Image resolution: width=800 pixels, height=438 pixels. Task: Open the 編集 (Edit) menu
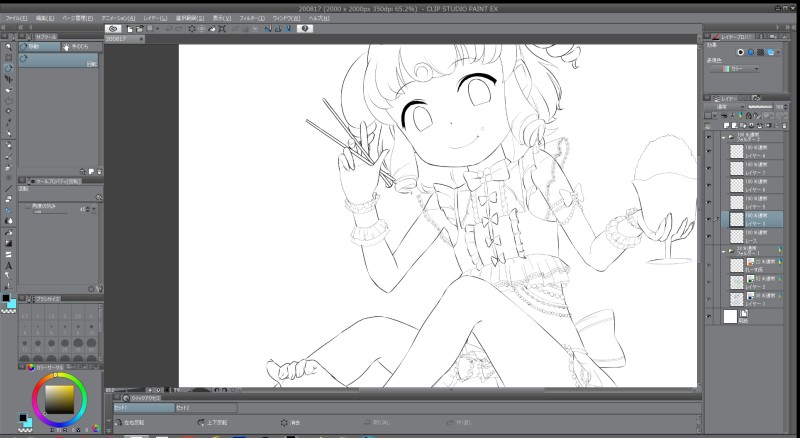coord(44,18)
